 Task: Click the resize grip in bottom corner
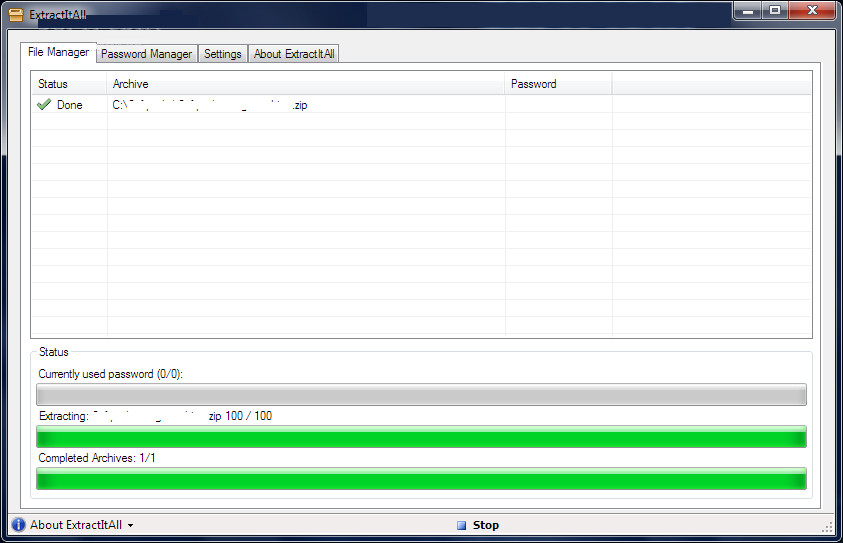click(827, 528)
